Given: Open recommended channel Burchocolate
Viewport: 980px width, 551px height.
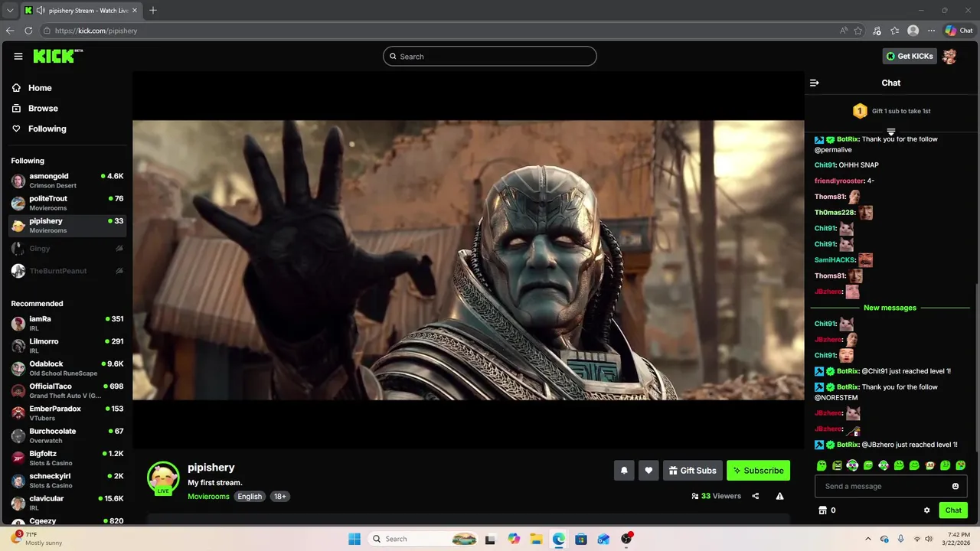Looking at the screenshot, I should 67,435.
